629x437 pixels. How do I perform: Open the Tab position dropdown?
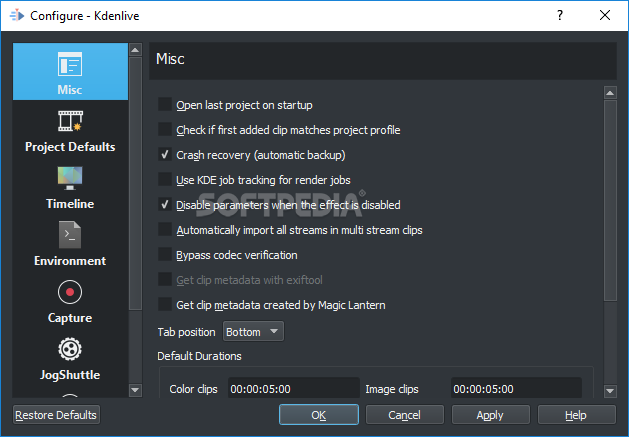coord(253,331)
